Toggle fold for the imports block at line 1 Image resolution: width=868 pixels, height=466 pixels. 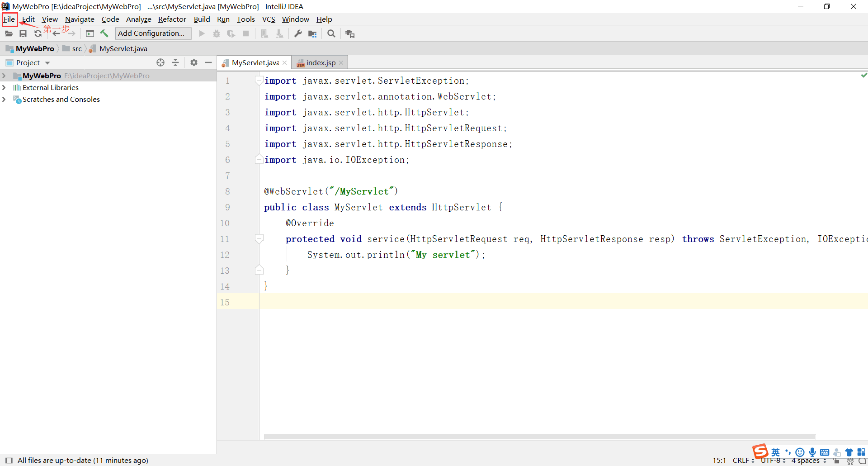point(259,81)
